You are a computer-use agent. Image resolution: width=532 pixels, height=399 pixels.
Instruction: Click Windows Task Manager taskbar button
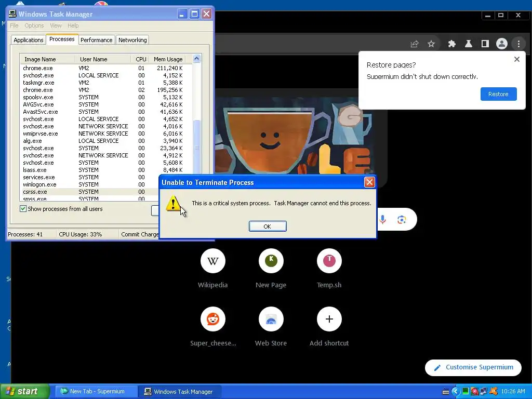[x=180, y=392]
